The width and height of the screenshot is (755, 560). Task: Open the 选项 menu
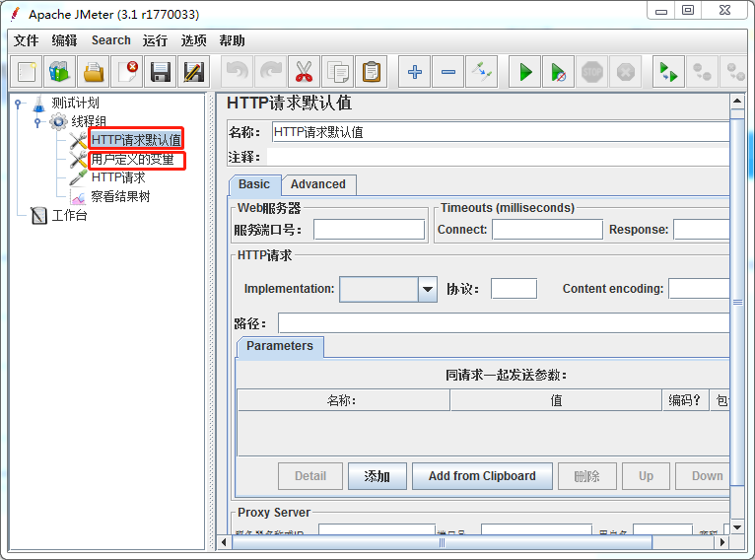point(193,40)
